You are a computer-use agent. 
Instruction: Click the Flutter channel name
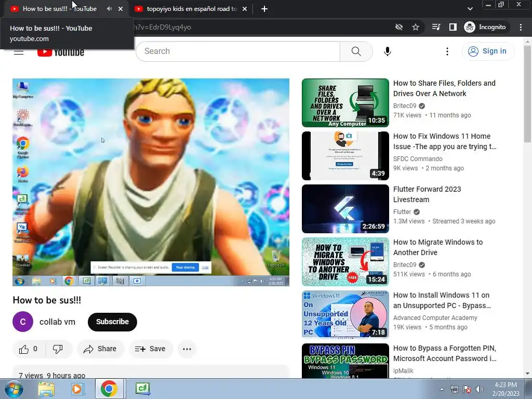pyautogui.click(x=402, y=212)
